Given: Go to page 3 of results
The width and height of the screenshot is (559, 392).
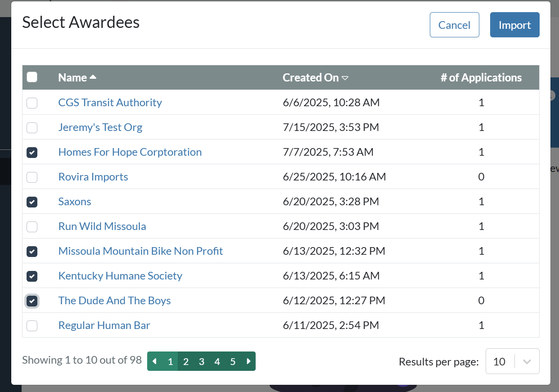Looking at the screenshot, I should tap(202, 361).
